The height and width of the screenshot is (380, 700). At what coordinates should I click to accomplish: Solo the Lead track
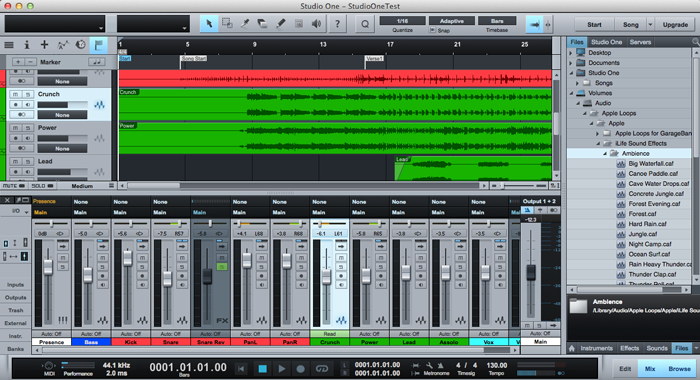(28, 161)
